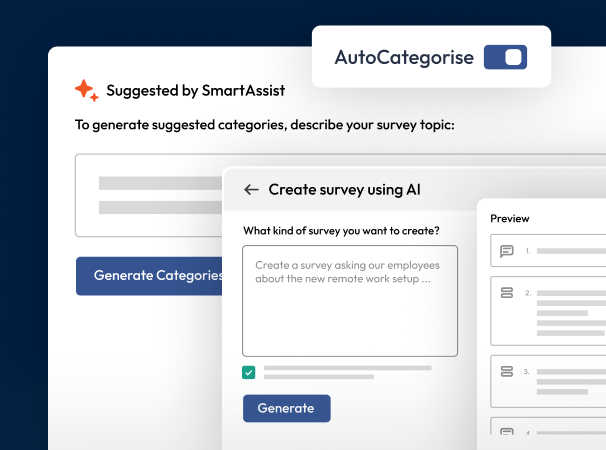The height and width of the screenshot is (450, 606).
Task: Uncheck the green checkbox above Generate
Action: (x=249, y=373)
